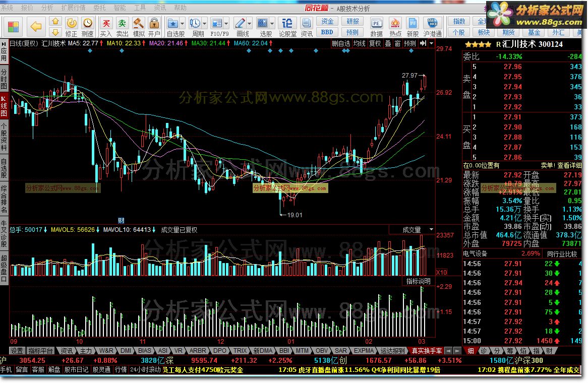Open the 模拟 simulated trading gavel icon
Viewport: 588px width, 383px height.
[x=138, y=27]
